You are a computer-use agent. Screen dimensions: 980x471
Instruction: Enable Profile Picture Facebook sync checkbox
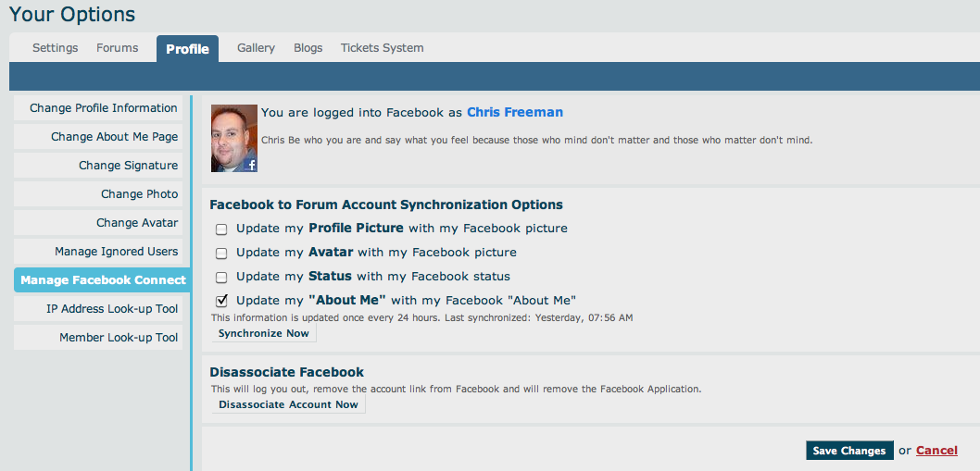pos(221,229)
